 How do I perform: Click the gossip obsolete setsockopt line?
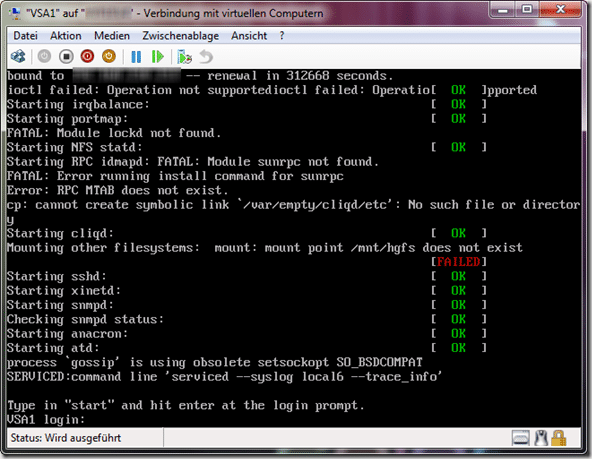[x=214, y=362]
